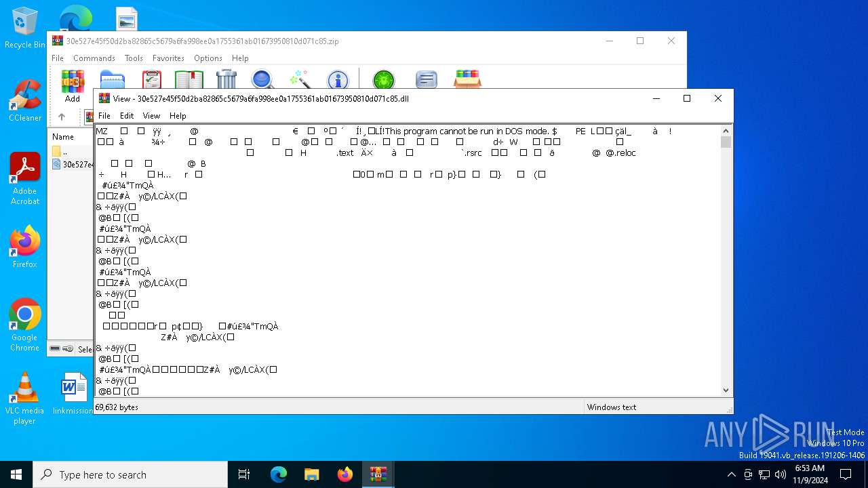The height and width of the screenshot is (488, 868).
Task: Click the key icon in WinRAR status bar
Action: point(68,348)
